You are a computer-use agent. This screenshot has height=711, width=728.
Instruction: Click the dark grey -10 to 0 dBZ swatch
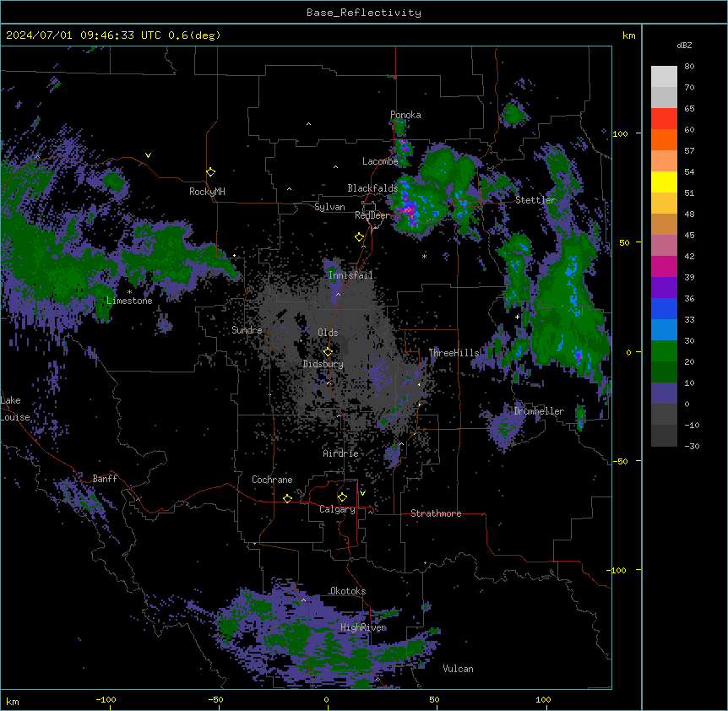664,415
